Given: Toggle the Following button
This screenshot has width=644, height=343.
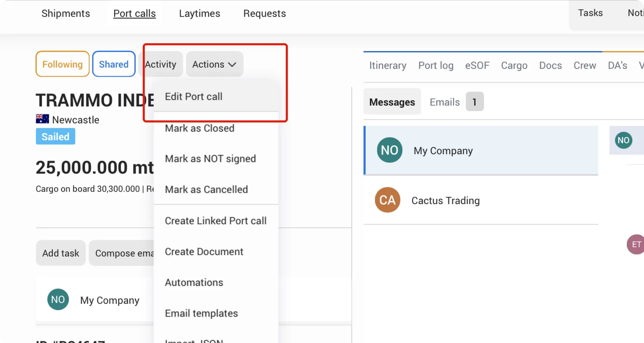Looking at the screenshot, I should (62, 64).
